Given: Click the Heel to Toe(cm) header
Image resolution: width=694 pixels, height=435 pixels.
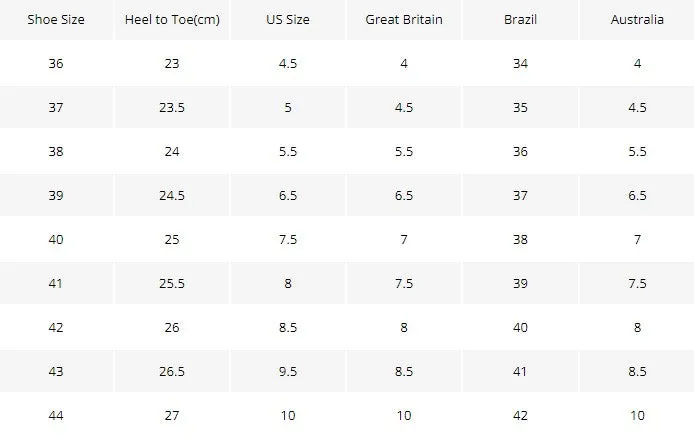Looking at the screenshot, I should (172, 20).
